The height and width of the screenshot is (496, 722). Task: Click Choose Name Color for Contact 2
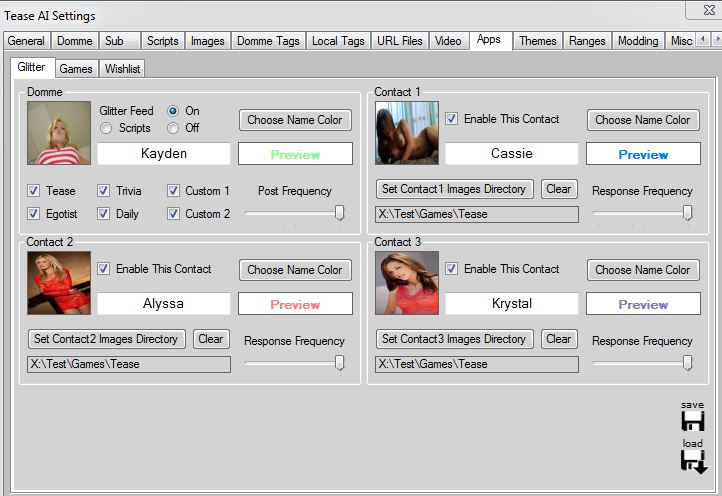(295, 270)
